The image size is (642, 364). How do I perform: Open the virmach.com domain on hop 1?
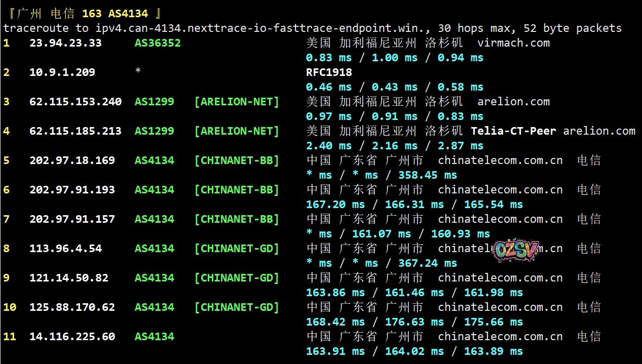click(x=513, y=43)
